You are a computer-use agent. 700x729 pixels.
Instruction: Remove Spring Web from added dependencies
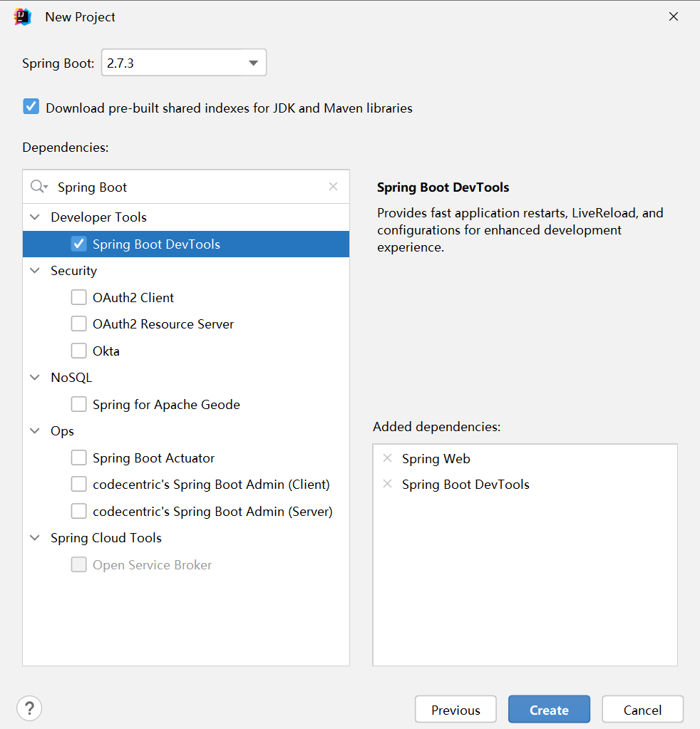[388, 458]
